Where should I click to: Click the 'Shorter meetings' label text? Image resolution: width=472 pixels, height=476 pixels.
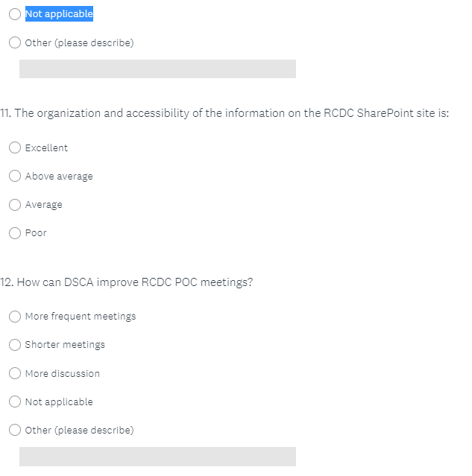coord(65,345)
